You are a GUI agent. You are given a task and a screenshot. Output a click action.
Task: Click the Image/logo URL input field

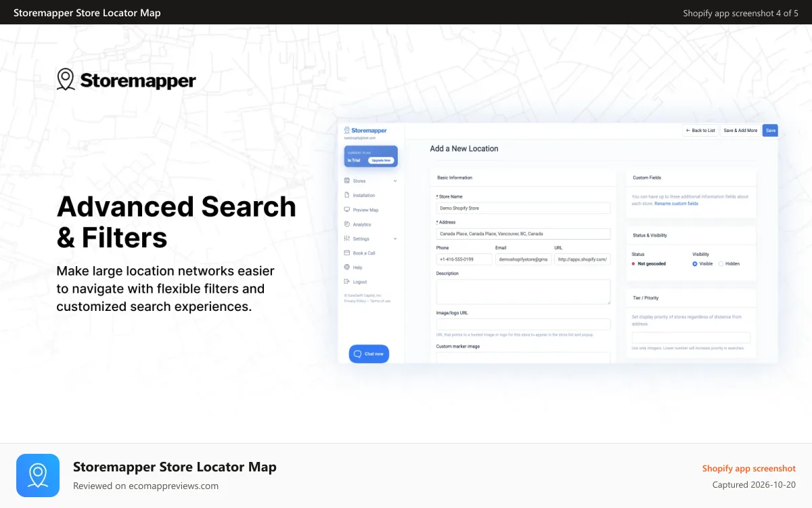tap(523, 324)
